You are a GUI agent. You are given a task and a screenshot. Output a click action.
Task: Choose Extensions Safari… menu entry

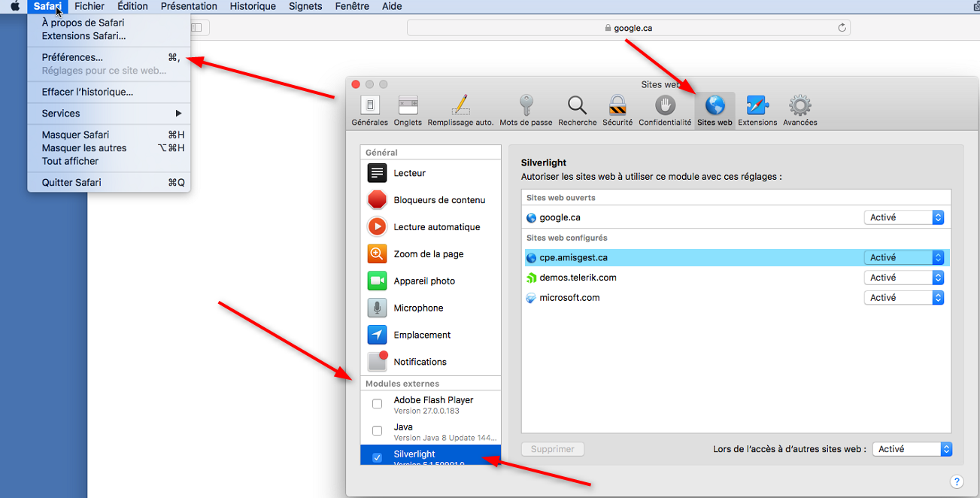[x=109, y=36]
